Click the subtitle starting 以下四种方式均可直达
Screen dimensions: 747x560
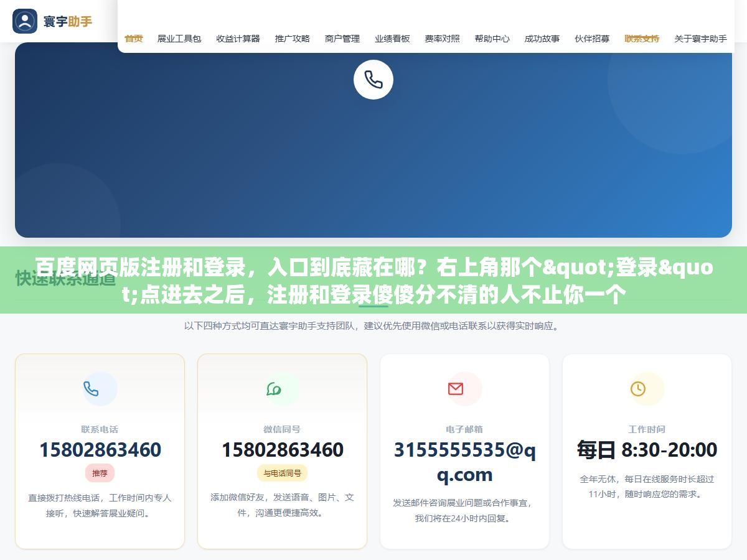tap(374, 325)
